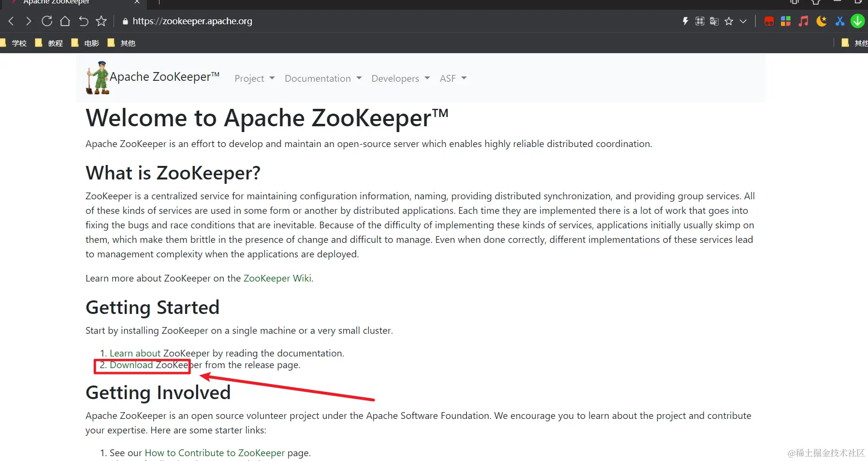Click the heading "Welcome to Apache ZooKeeper™"

(267, 119)
